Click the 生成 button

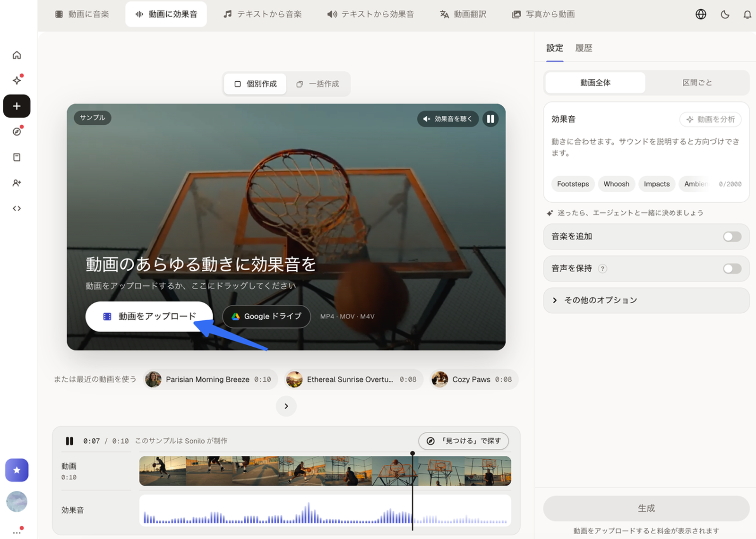646,508
